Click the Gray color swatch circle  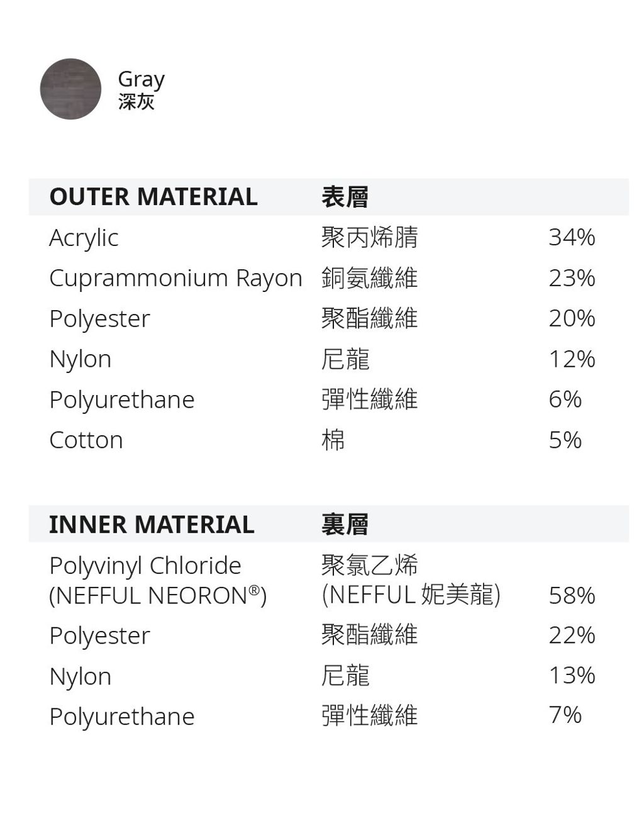pyautogui.click(x=70, y=89)
